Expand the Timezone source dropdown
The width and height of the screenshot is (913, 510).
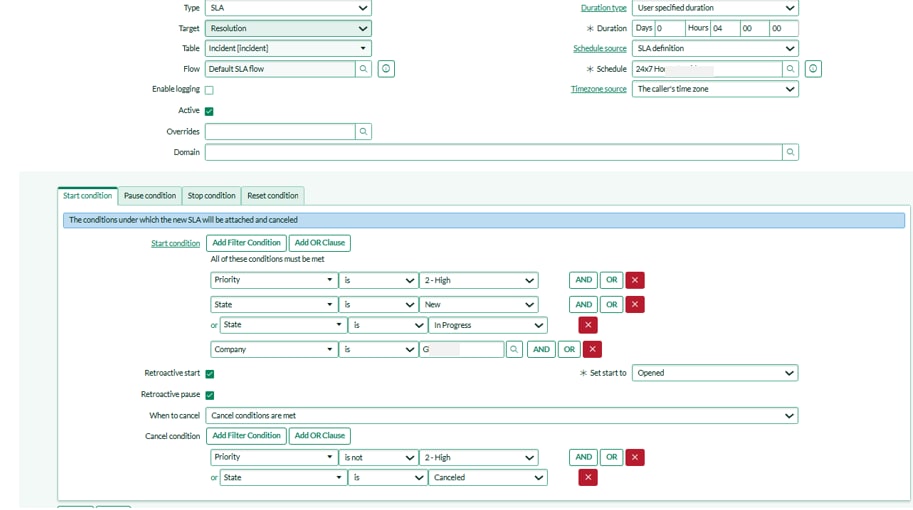[715, 89]
